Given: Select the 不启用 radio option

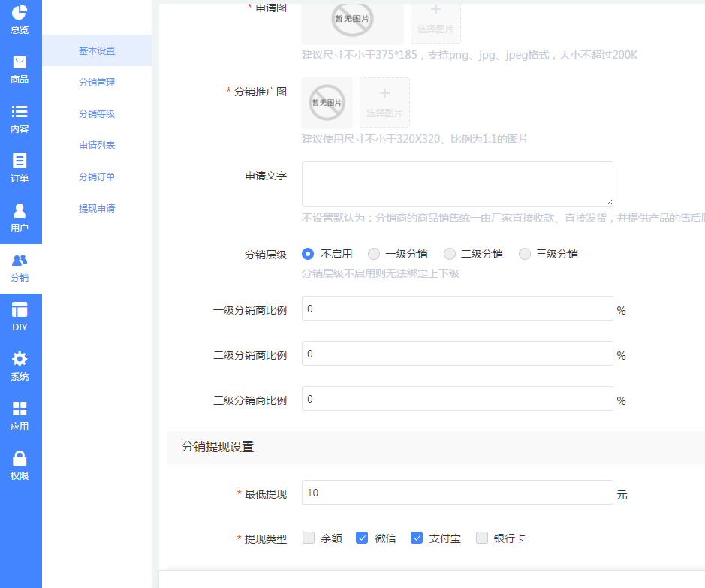Looking at the screenshot, I should 308,254.
